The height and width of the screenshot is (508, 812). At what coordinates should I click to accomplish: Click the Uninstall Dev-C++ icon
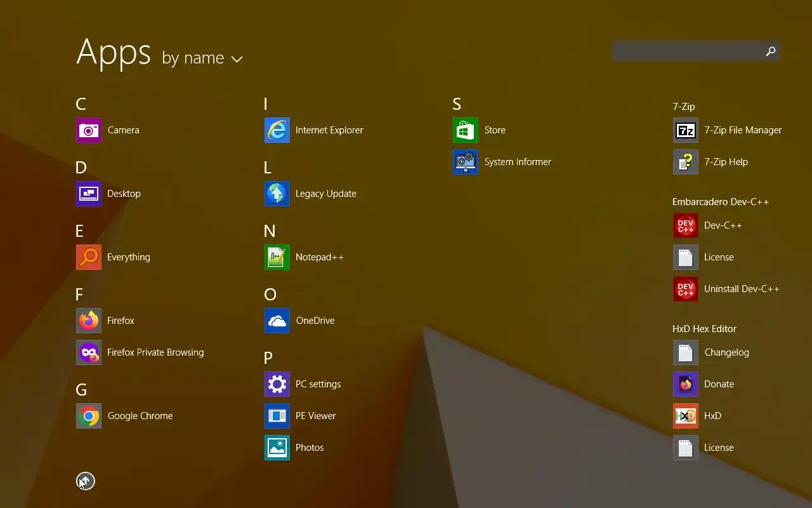[686, 289]
